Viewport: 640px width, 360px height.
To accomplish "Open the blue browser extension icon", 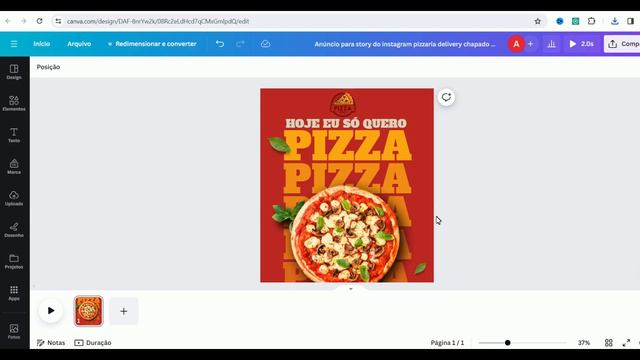I will pyautogui.click(x=560, y=21).
